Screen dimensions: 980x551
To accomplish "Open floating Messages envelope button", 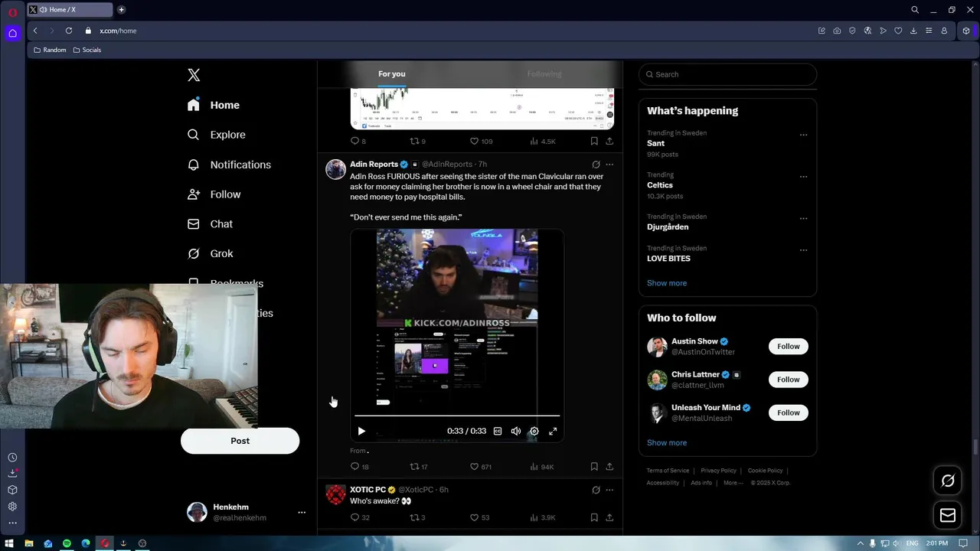I will [x=948, y=515].
